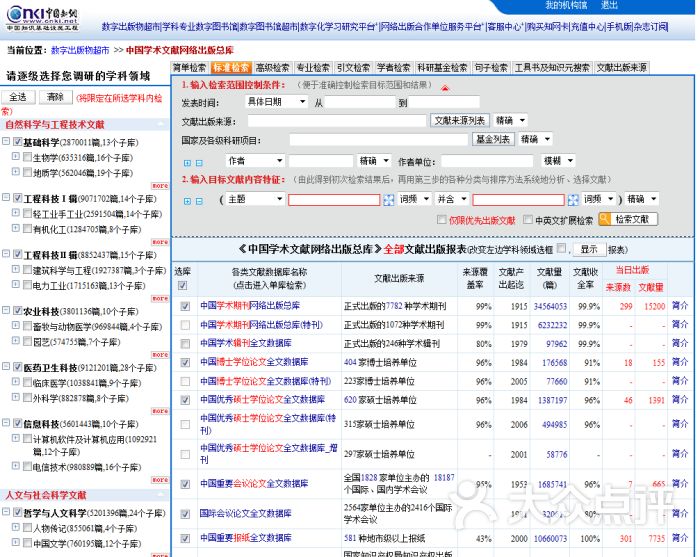Screen dimensions: 700x557
Task: Open the 文献出版来源 tab
Action: coord(621,67)
